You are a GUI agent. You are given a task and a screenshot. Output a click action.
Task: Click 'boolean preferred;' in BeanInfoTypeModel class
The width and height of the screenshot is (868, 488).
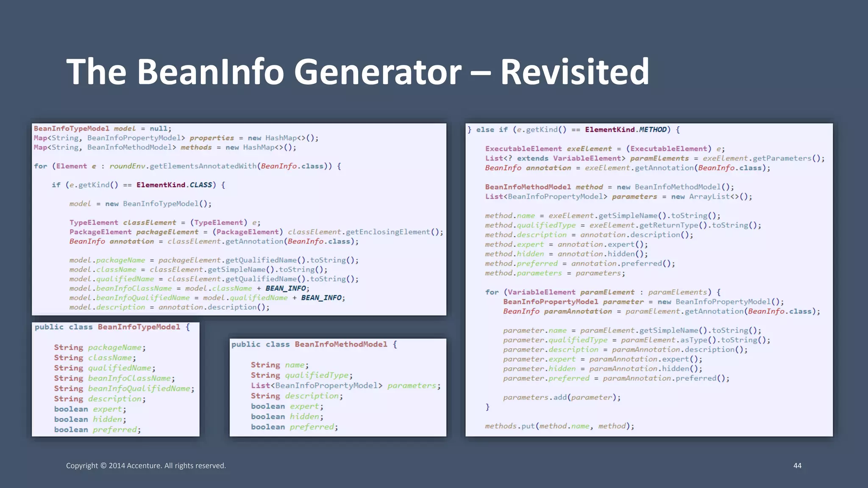tap(97, 430)
